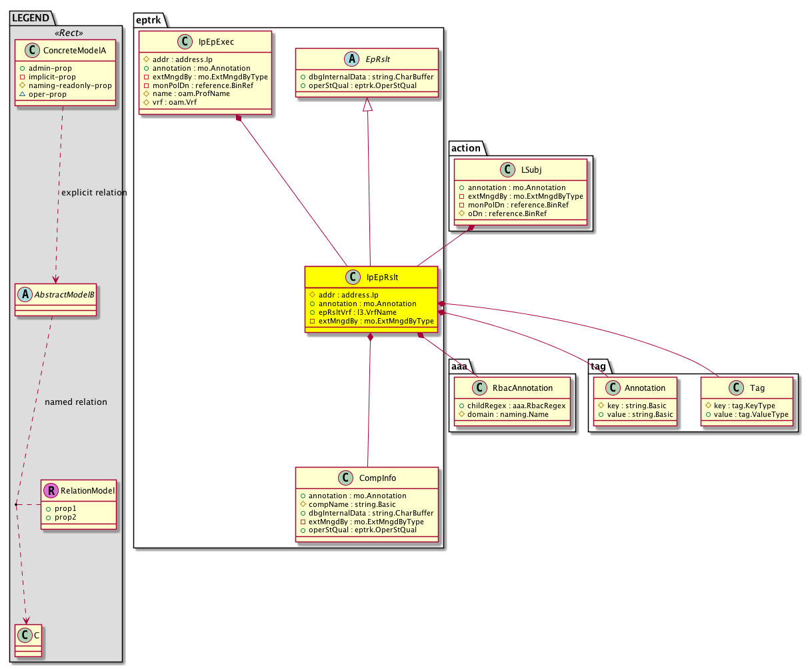Click the ConcreteModelA class name
This screenshot has width=812, height=669.
[x=74, y=51]
